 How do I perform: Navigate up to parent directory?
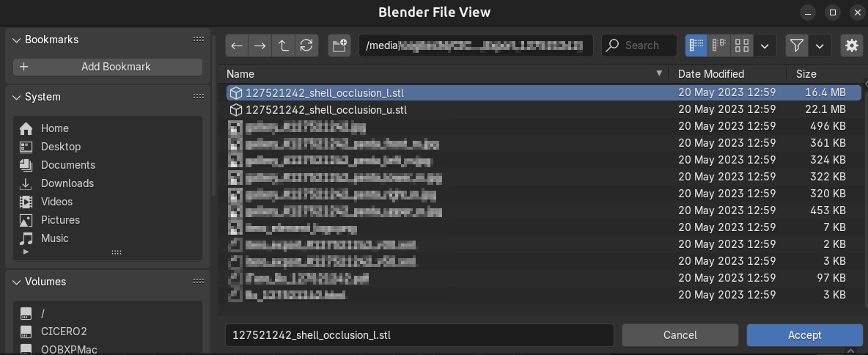(x=283, y=45)
